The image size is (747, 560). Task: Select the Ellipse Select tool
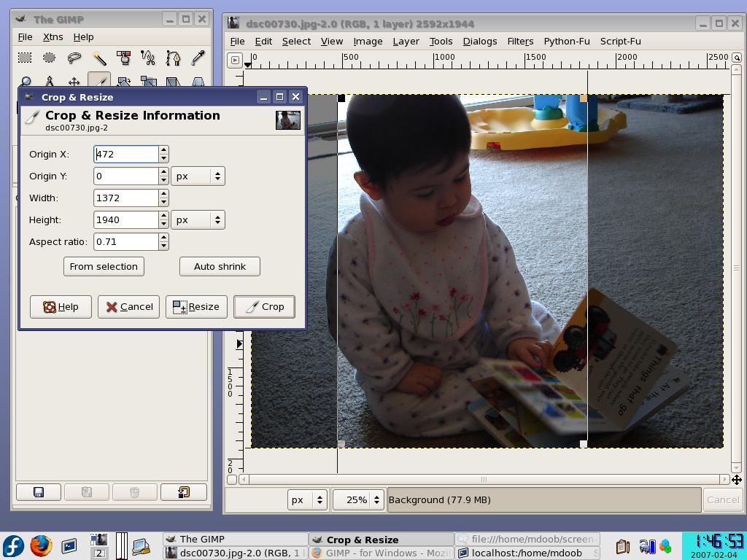pos(50,58)
